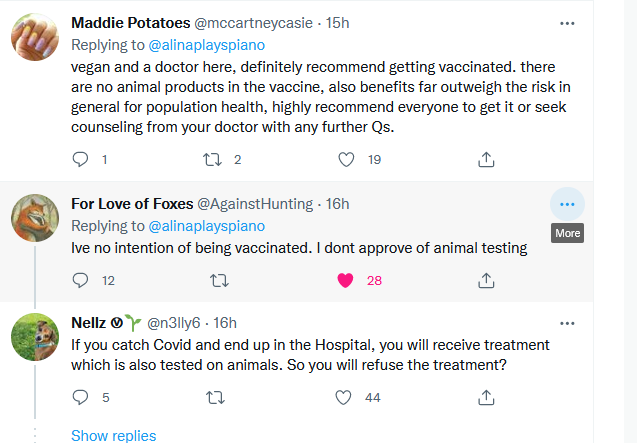Retweet Nellz's Covid treatment tweet

[213, 397]
